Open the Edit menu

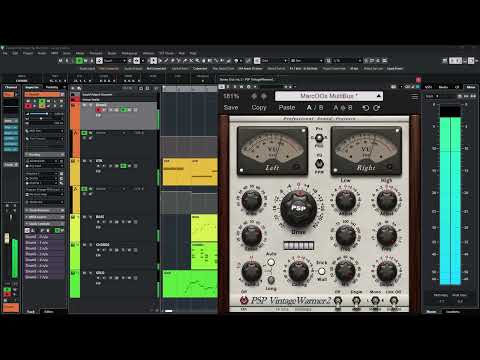(x=15, y=53)
